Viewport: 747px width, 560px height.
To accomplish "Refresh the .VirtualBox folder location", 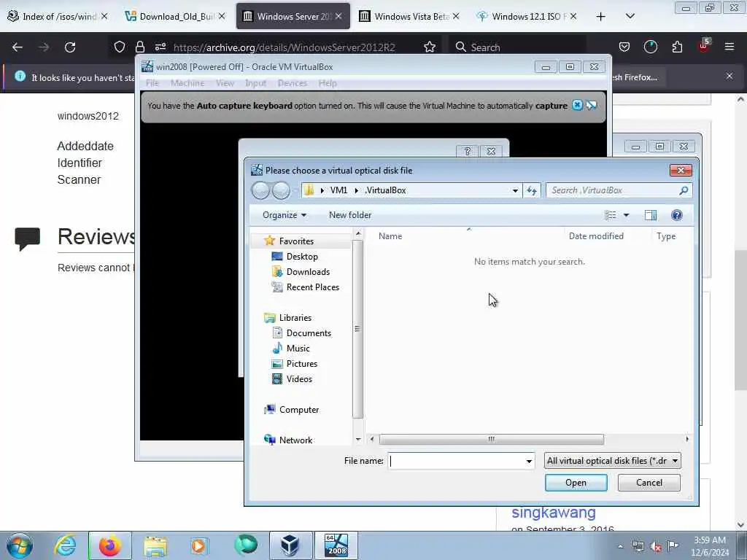I will click(x=532, y=190).
